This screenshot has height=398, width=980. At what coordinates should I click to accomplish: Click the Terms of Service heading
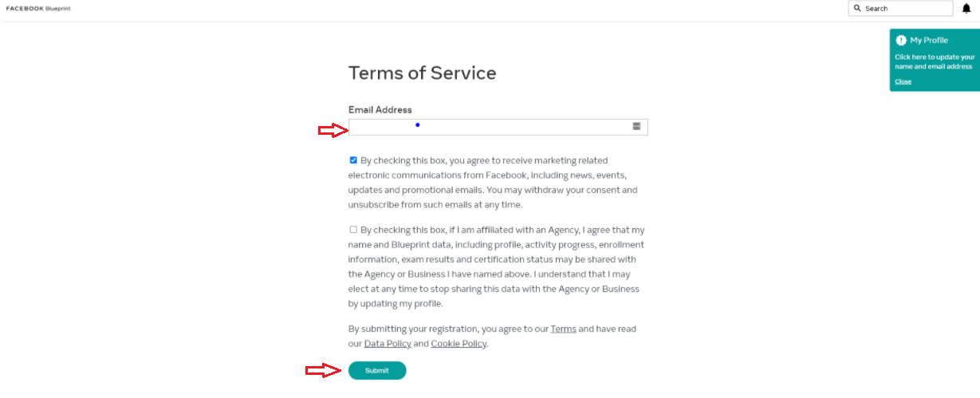click(x=423, y=73)
